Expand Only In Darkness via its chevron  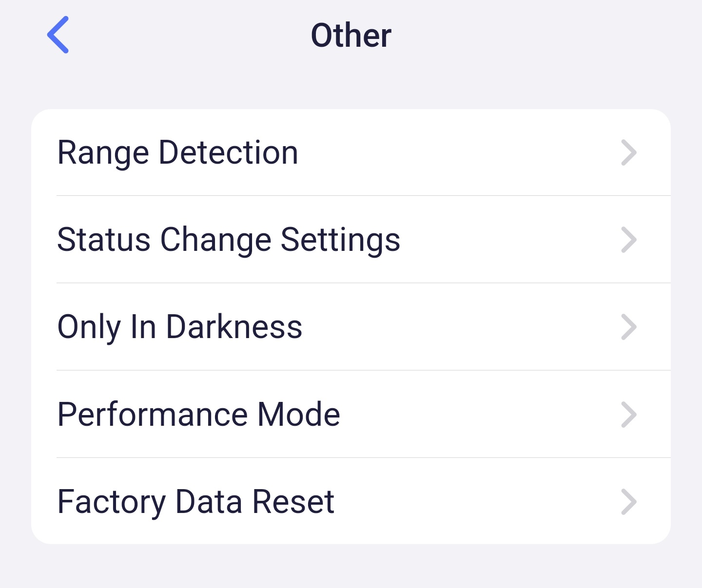pyautogui.click(x=628, y=327)
